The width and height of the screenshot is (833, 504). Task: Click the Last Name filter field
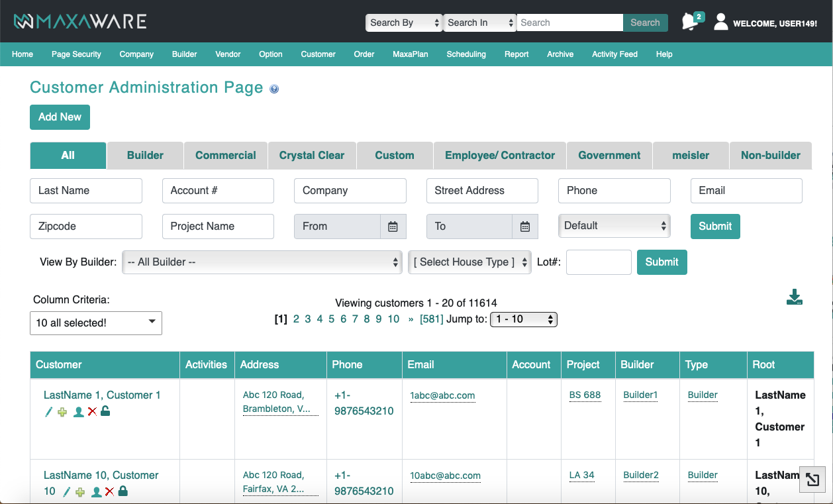point(86,191)
